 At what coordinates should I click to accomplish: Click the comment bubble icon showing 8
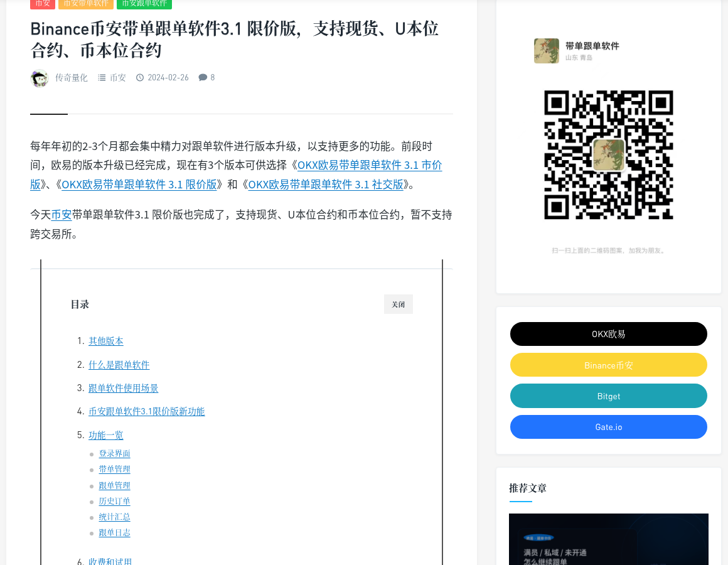(203, 78)
